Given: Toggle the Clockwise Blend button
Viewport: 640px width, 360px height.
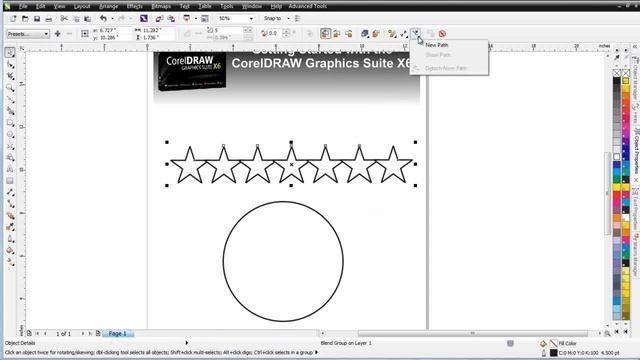Looking at the screenshot, I should (x=337, y=34).
